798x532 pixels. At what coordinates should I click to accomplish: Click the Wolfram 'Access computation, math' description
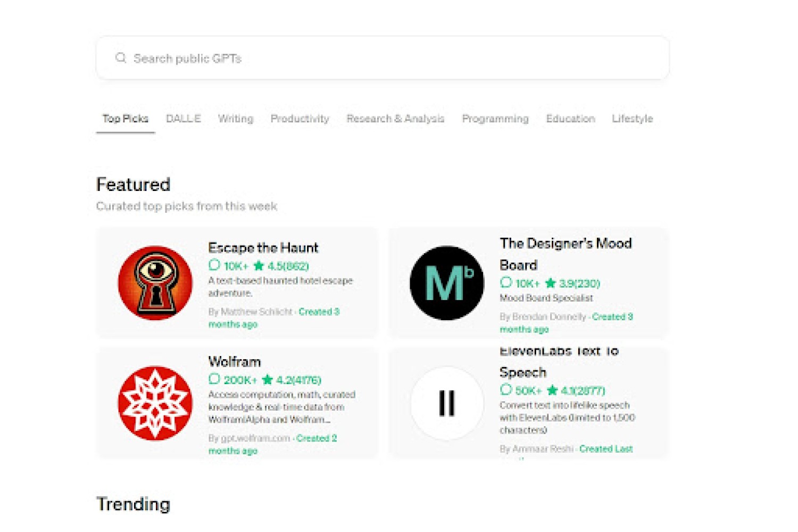coord(281,407)
